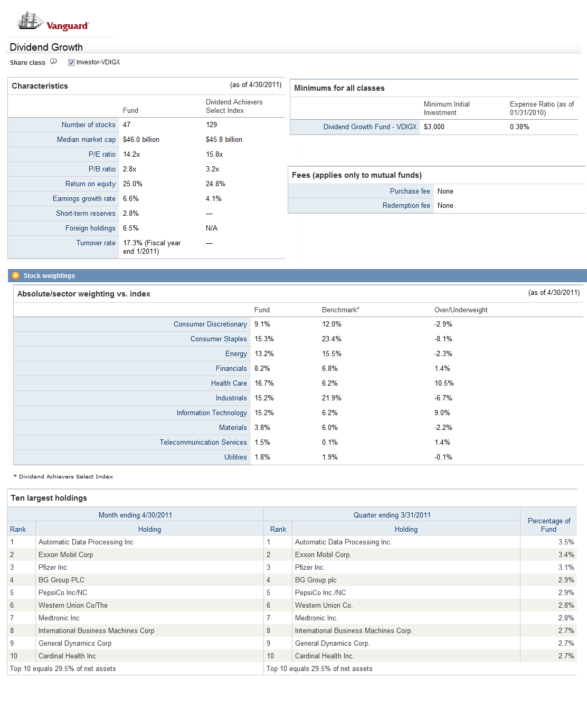Open the Share class help tooltip icon
587x728 pixels.
[53, 62]
